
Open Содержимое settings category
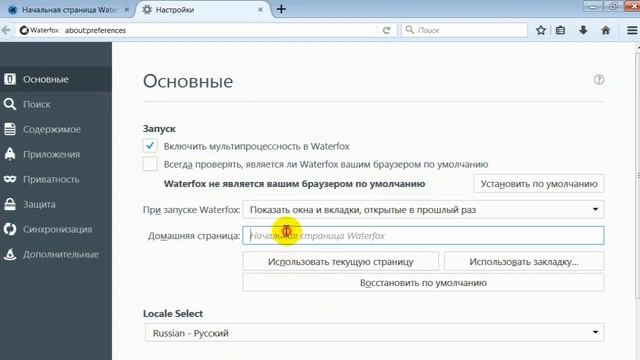[56, 129]
